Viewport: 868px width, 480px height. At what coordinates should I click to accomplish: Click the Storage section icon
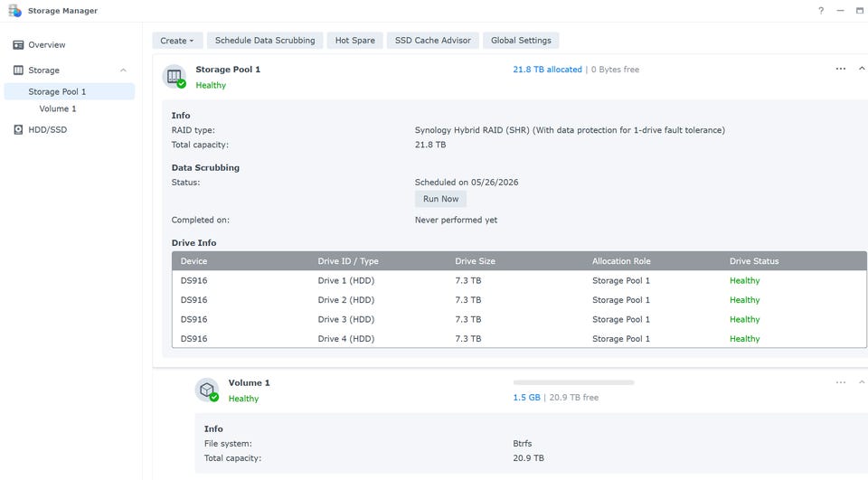[18, 70]
